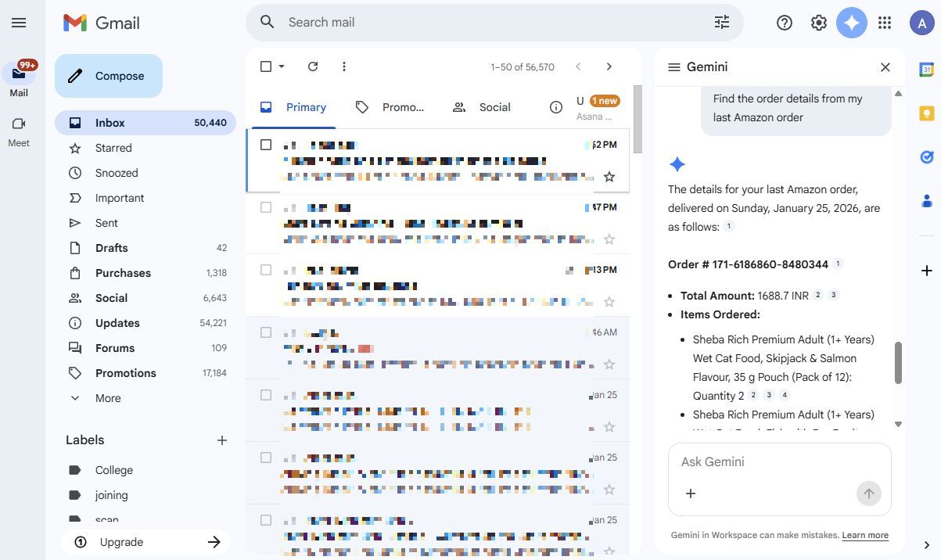The image size is (941, 560).
Task: Click the Upgrade button
Action: [145, 542]
